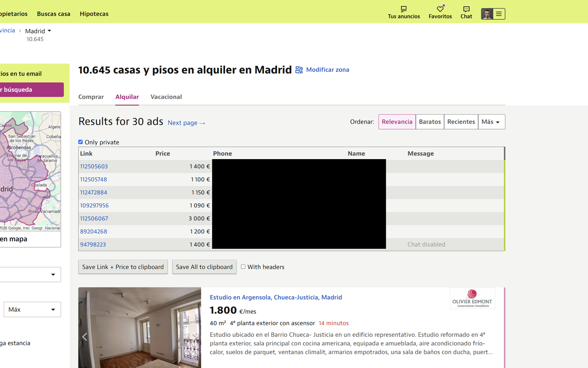This screenshot has width=588, height=368.
Task: Click the Modificar zona map icon
Action: coord(299,70)
